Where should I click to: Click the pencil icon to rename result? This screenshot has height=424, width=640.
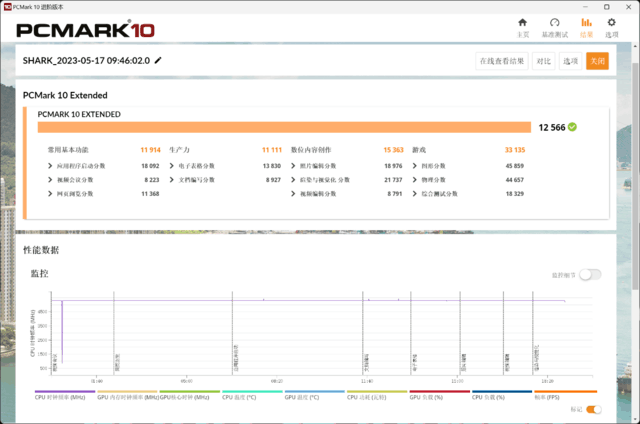158,60
